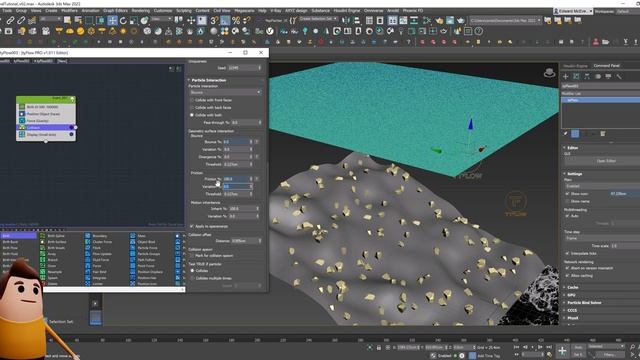Click the Bounce % value field
640x360 pixels.
coord(237,142)
